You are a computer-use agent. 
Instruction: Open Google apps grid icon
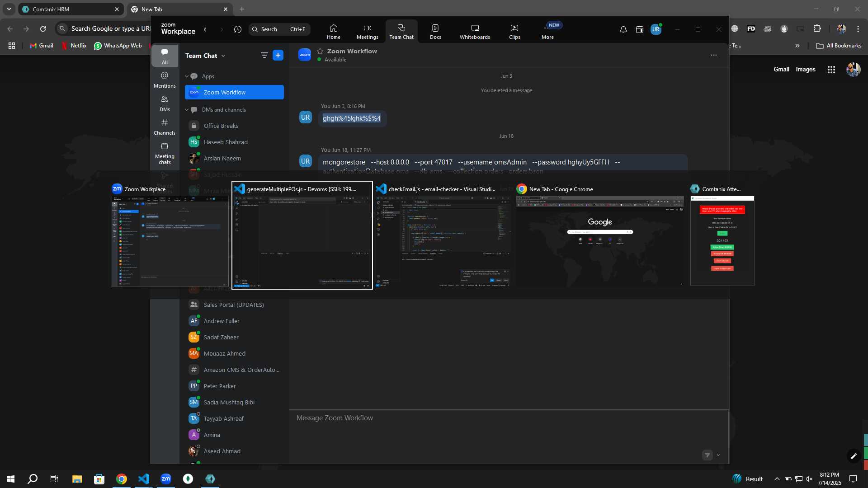pyautogui.click(x=831, y=70)
